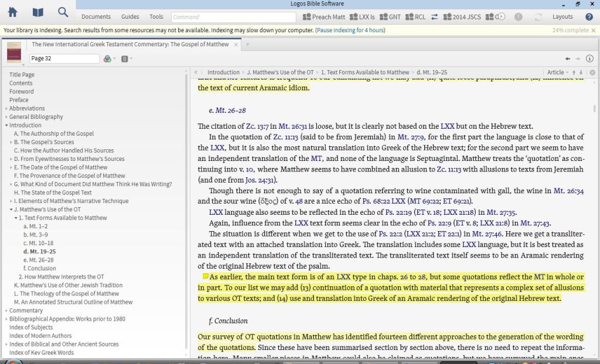Launch the GNT resource shortcut
Viewport: 600px width, 364px height.
click(x=390, y=17)
